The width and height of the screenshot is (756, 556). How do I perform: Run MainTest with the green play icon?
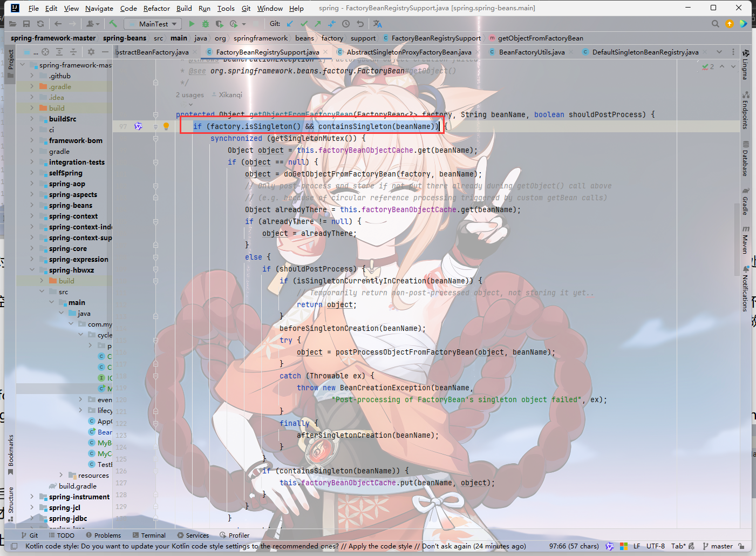192,24
